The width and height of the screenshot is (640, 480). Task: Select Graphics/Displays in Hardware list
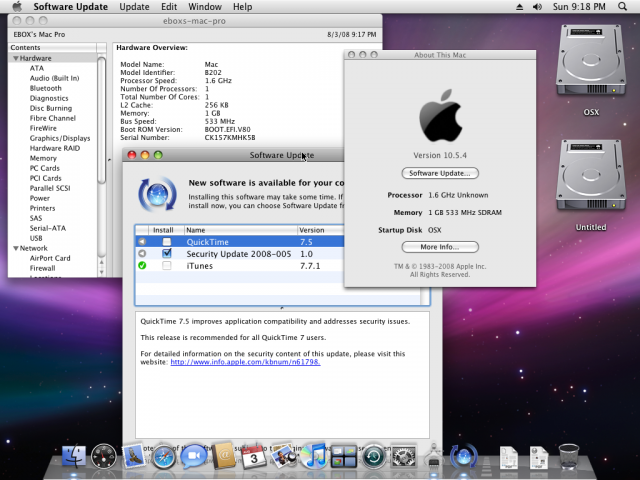tap(60, 138)
